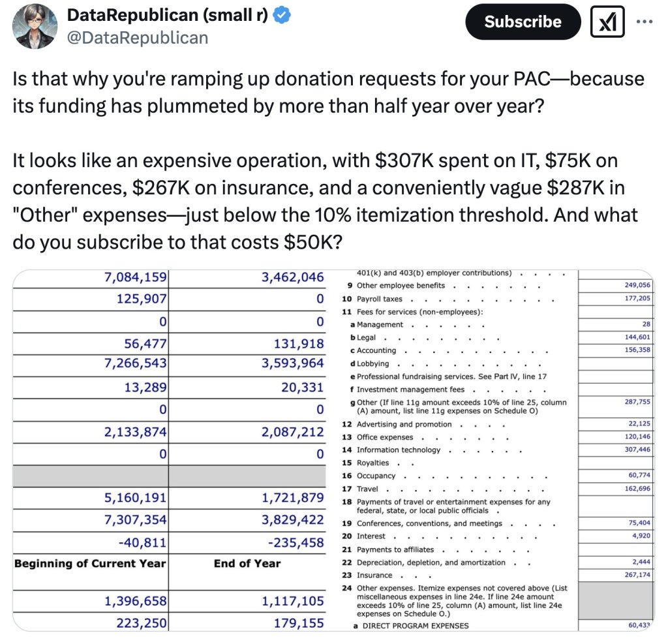This screenshot has height=644, width=668.
Task: Click the 7,084,159 figure in the left column
Action: click(136, 277)
